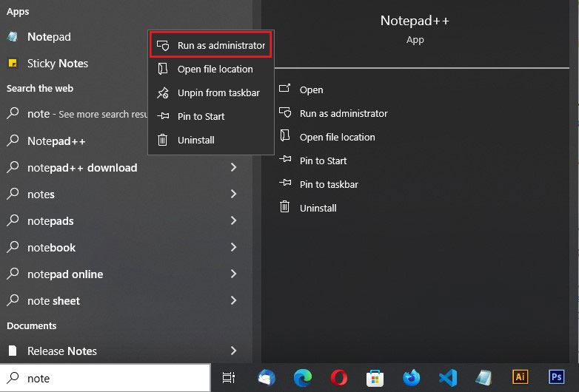Launch Opera browser from the taskbar

pyautogui.click(x=338, y=378)
